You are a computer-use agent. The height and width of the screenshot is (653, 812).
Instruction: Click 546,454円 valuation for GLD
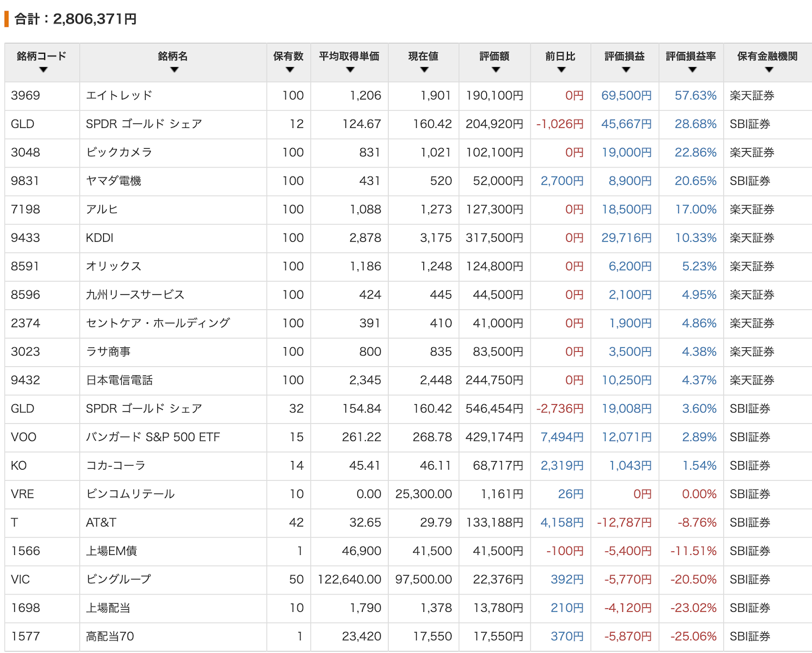point(494,408)
